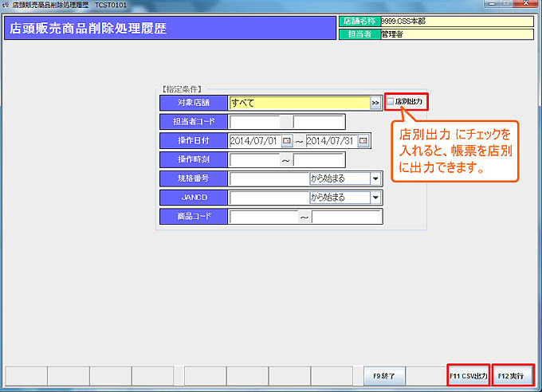The height and width of the screenshot is (392, 542).
Task: Focus second 担当者コード input field
Action: pos(319,122)
